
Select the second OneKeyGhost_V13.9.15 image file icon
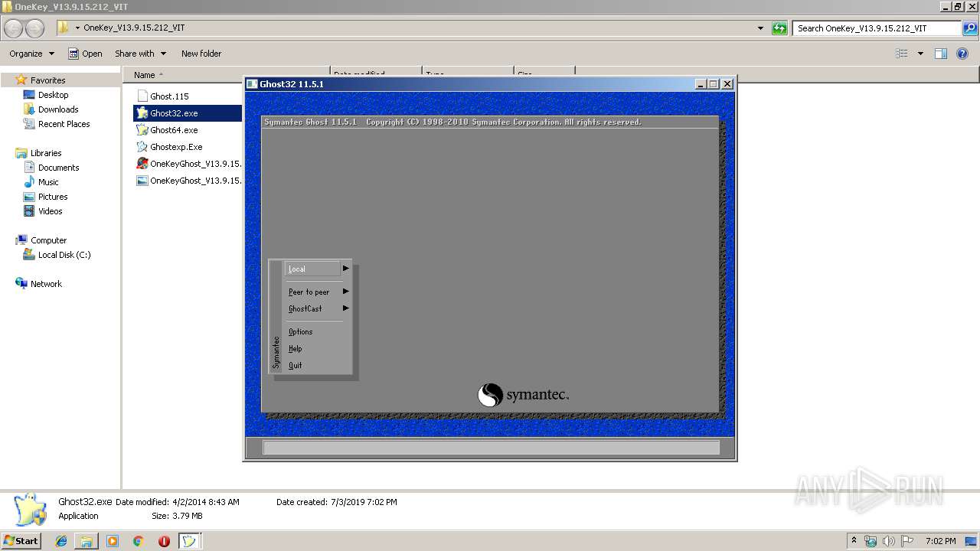coord(142,181)
